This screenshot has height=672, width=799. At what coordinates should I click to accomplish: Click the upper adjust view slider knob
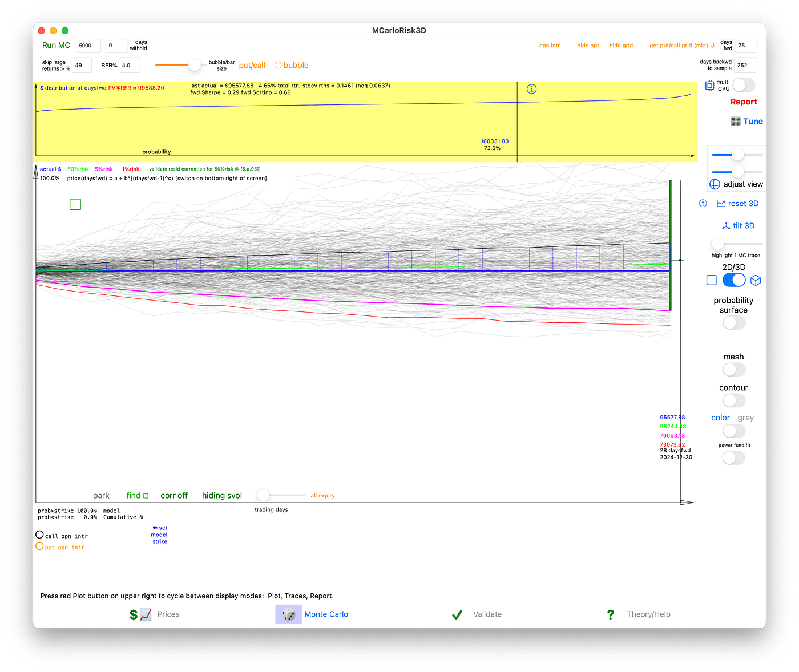coord(738,155)
